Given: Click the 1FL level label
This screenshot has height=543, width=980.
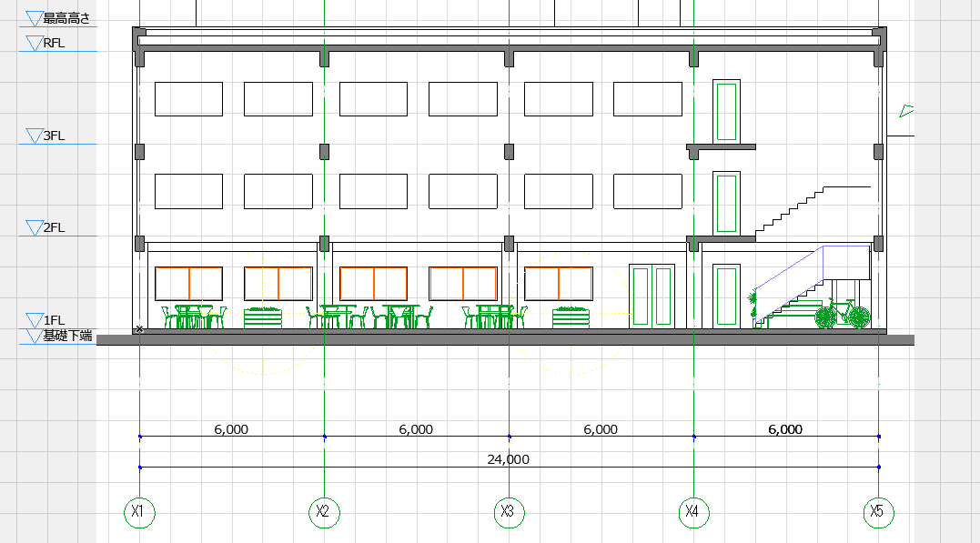Looking at the screenshot, I should click(55, 320).
